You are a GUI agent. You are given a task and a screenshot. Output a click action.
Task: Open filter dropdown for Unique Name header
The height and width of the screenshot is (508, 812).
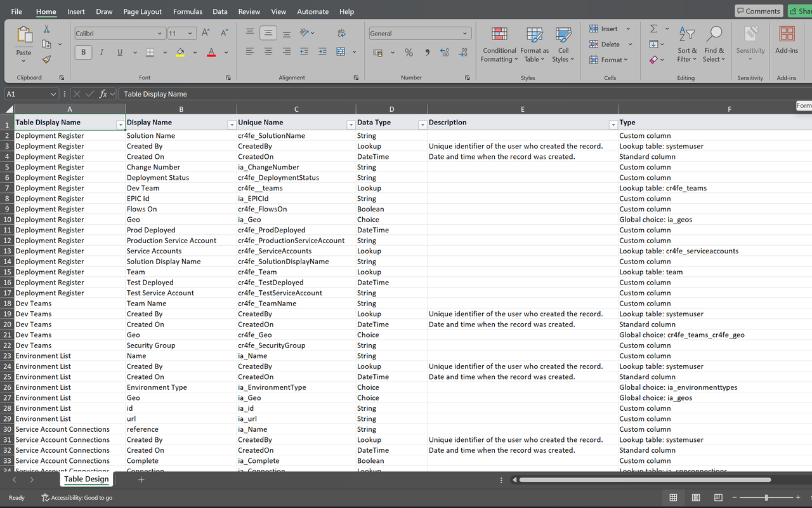[350, 124]
